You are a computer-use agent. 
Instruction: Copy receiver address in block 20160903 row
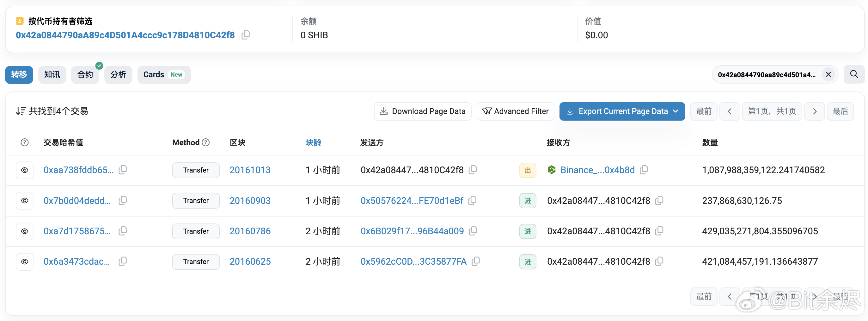659,200
